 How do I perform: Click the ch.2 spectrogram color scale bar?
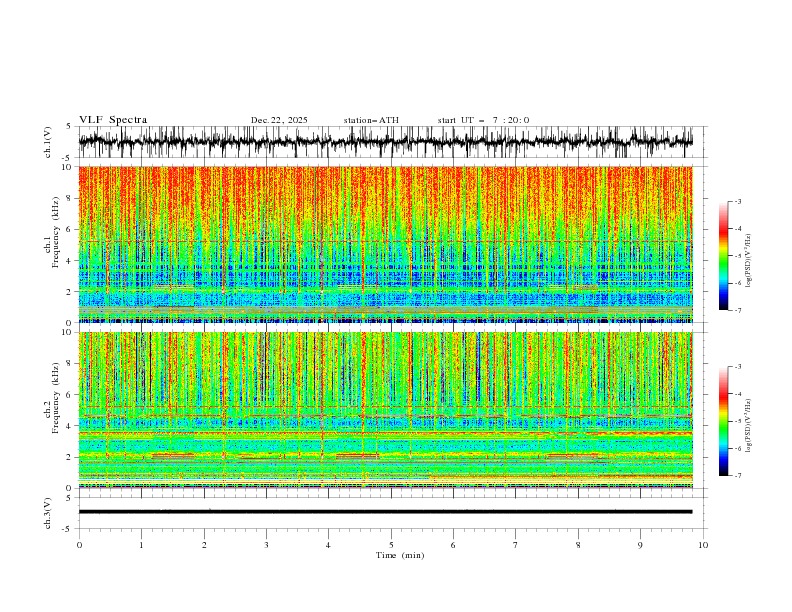tap(723, 421)
